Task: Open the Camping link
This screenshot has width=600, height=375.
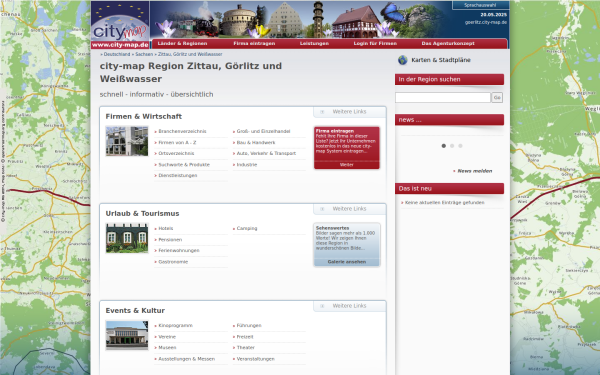Action: pos(247,228)
